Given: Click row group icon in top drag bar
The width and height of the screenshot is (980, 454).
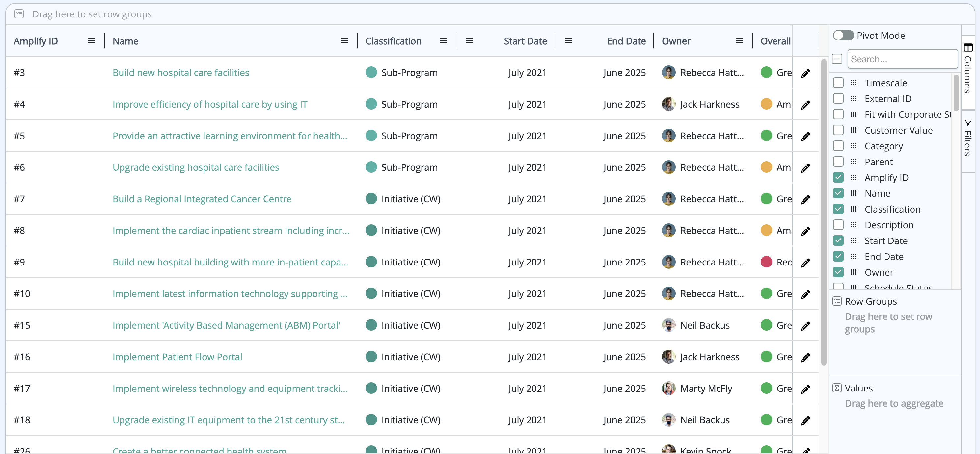Looking at the screenshot, I should click(x=19, y=14).
